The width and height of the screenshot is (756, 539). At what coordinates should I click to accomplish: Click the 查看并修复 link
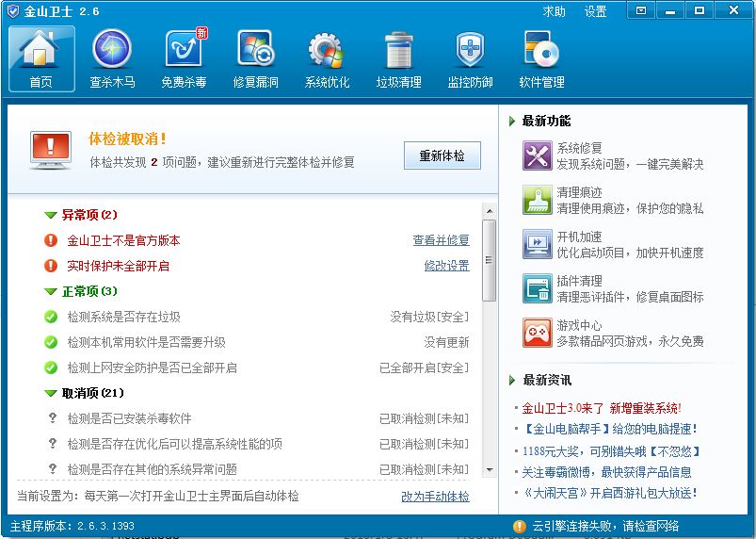[441, 240]
